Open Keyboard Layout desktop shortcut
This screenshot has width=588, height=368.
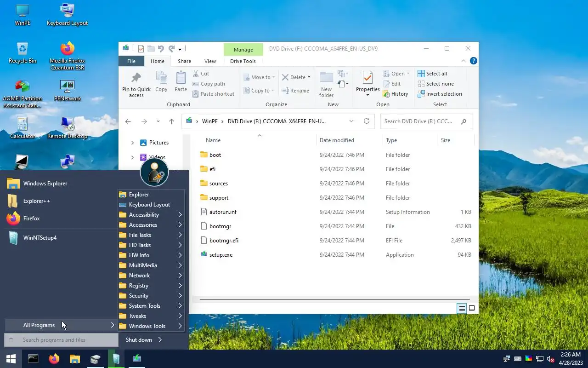[x=67, y=15]
